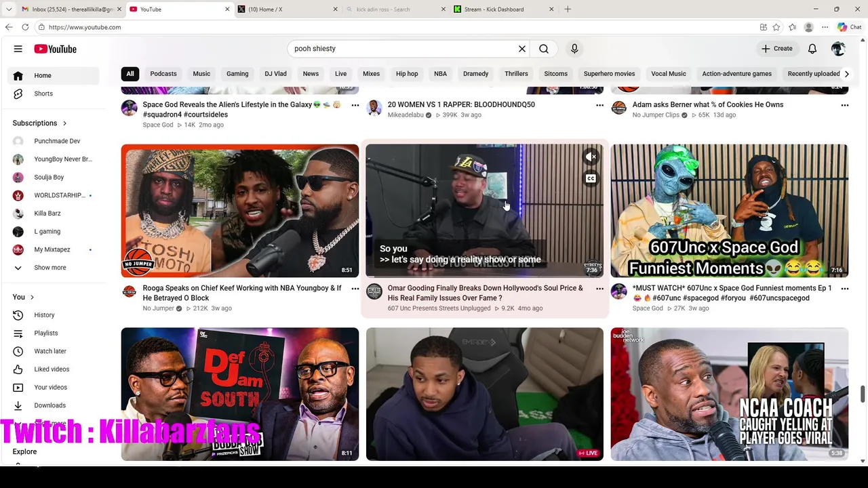The image size is (868, 488).
Task: Open the browser tab list dropdown arrow
Action: pos(9,9)
